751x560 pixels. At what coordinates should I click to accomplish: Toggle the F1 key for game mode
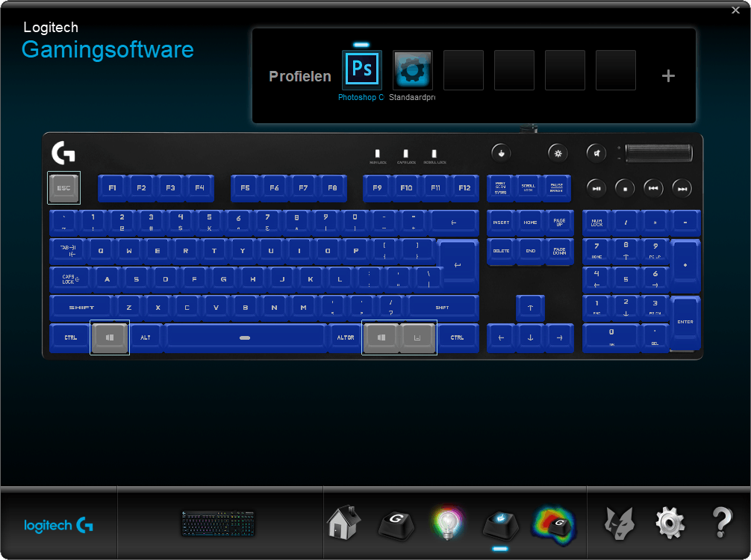[x=113, y=187]
